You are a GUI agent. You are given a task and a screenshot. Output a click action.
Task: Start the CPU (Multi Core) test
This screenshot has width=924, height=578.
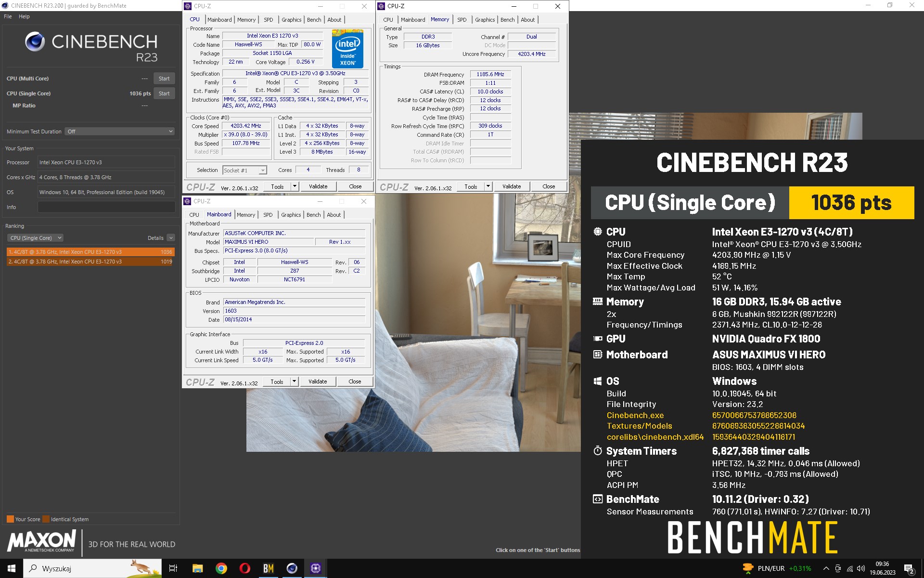tap(164, 79)
